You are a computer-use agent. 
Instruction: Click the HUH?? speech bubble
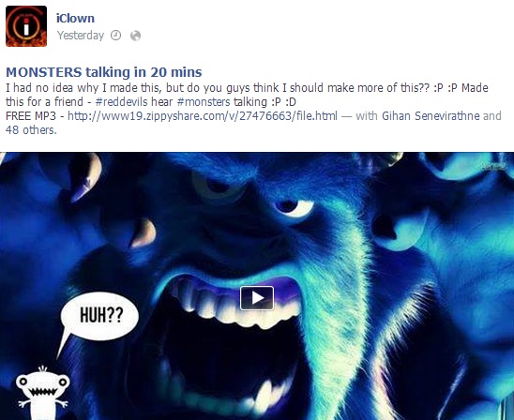point(99,316)
